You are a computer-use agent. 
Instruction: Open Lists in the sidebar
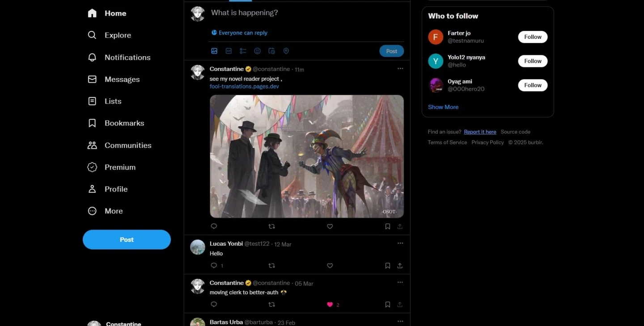105,101
